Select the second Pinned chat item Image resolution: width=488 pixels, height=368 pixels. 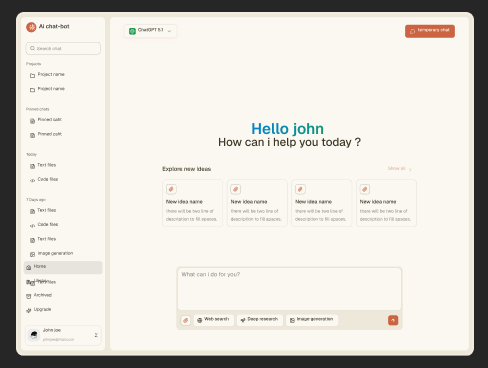[x=46, y=134]
